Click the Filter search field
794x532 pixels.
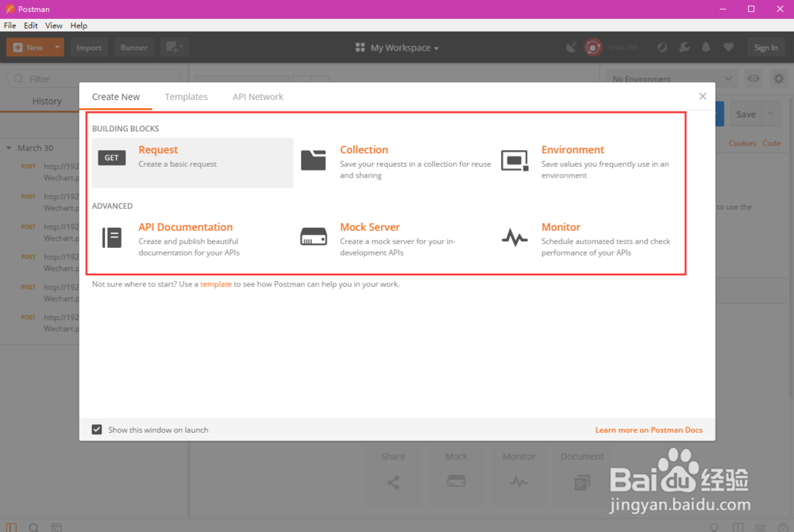tap(94, 79)
